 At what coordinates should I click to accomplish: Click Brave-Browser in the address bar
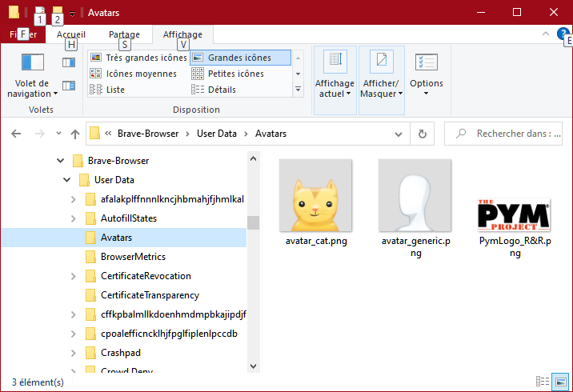148,134
